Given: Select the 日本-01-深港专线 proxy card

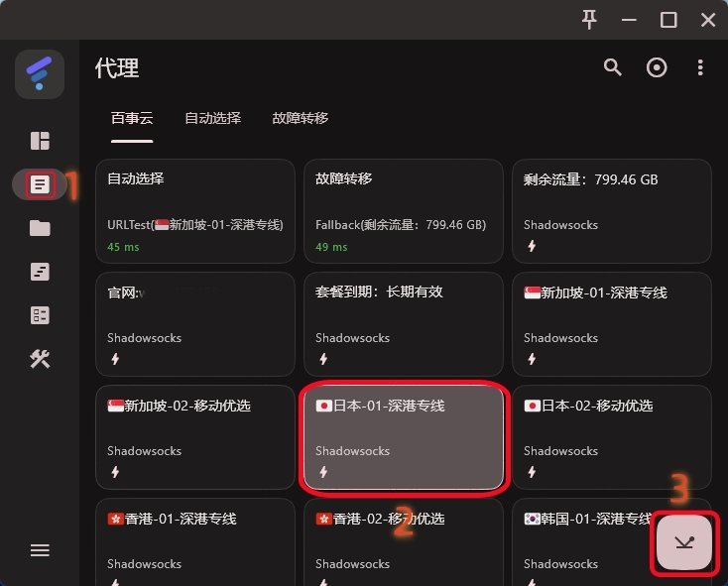Looking at the screenshot, I should tap(403, 436).
